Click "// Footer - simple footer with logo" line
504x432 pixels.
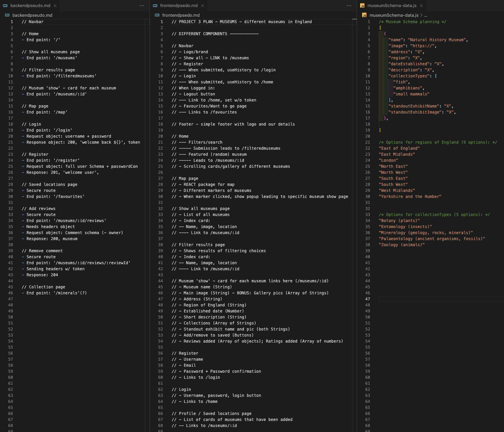(x=233, y=124)
